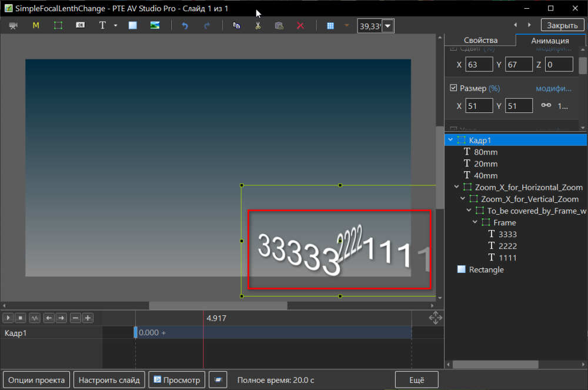Select the Rectangle object in tree
This screenshot has height=390, width=588.
pos(486,269)
